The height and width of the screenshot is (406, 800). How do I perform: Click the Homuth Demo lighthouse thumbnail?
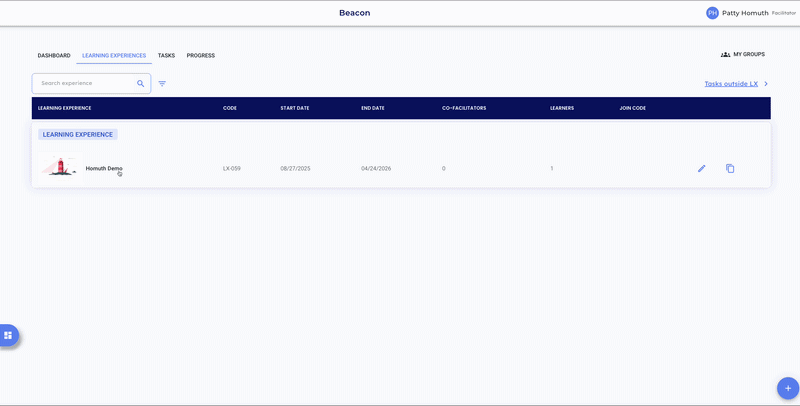[x=59, y=167]
